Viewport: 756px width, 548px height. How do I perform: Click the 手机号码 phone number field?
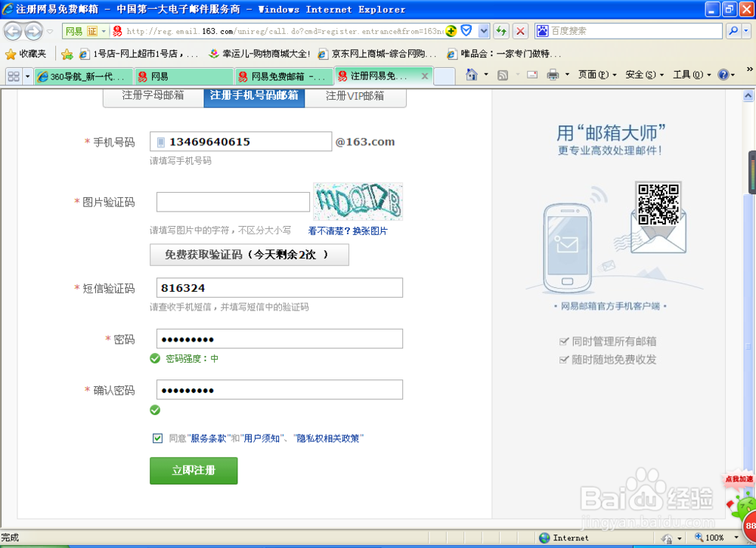click(x=240, y=141)
